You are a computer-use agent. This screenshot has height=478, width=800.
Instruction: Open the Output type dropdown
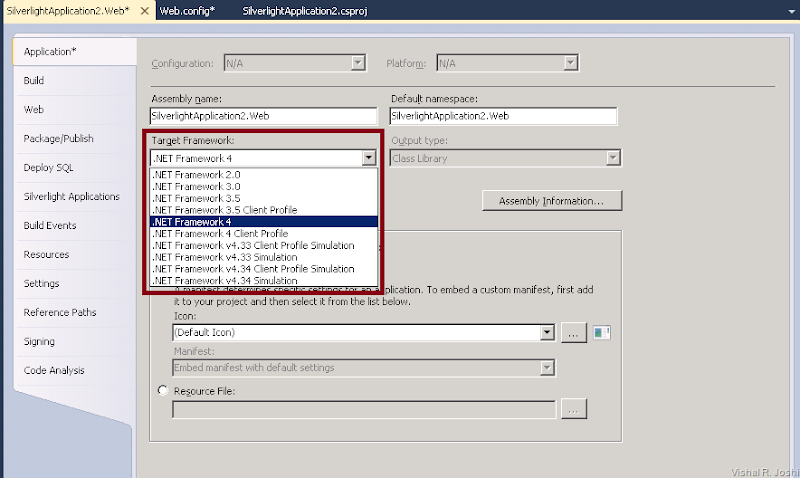pos(613,158)
